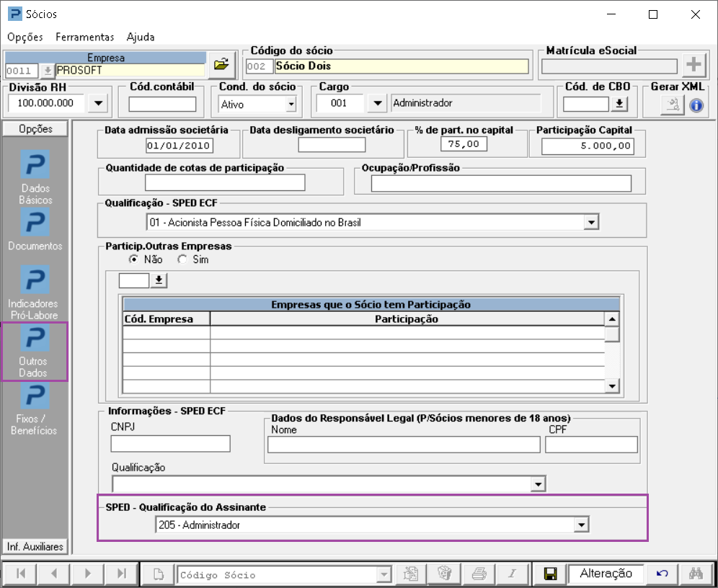Screen dimensions: 718x588
Task: Click the Participação Capital value field
Action: tap(588, 146)
